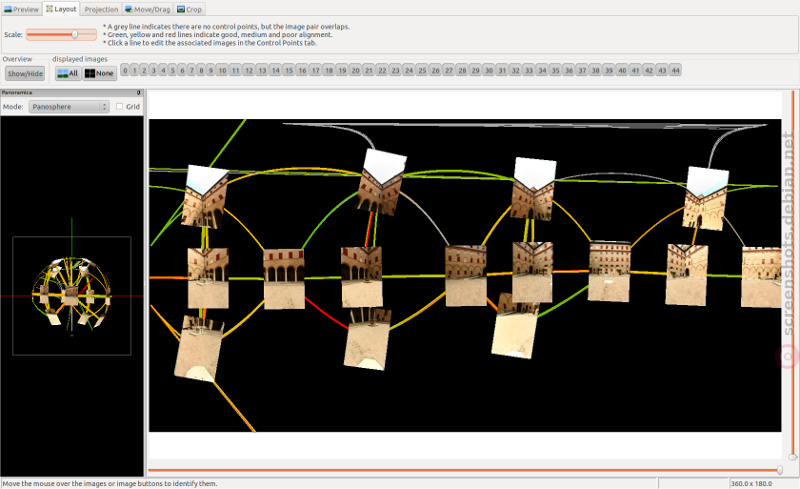Toggle image 23 display button

click(395, 70)
